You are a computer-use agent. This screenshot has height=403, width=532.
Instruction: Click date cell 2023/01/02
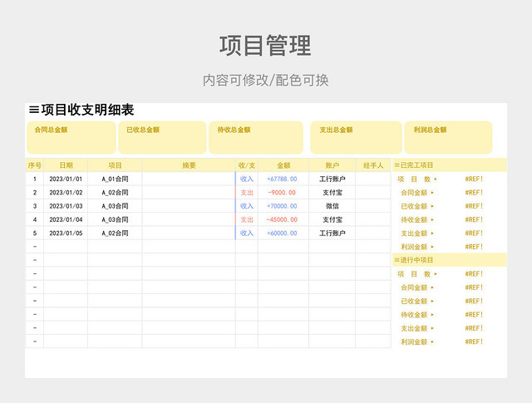point(66,192)
